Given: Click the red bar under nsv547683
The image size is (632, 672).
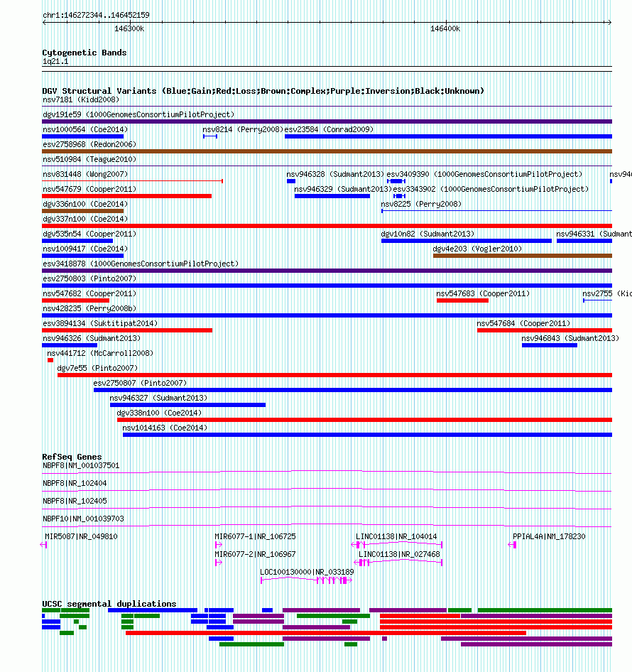Looking at the screenshot, I should 462,301.
